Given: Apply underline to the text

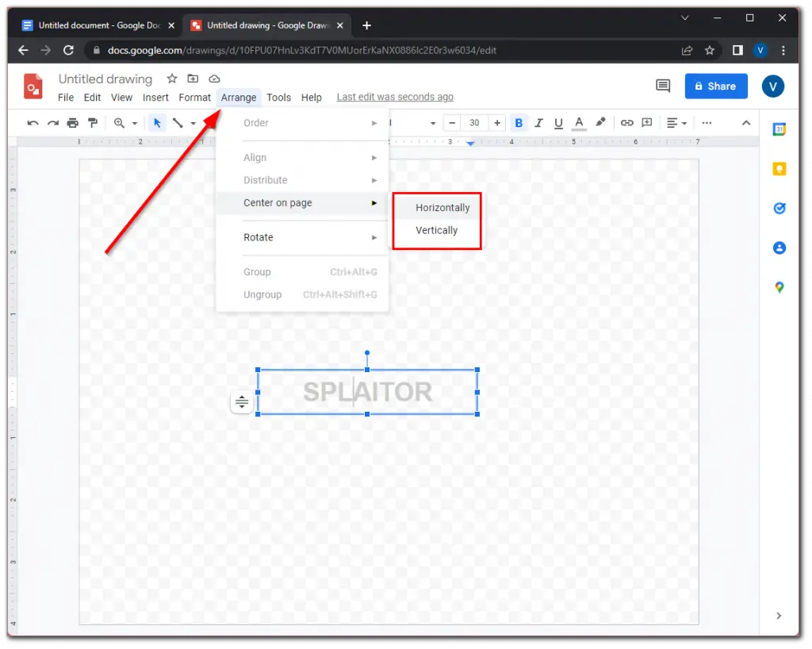Looking at the screenshot, I should 558,122.
